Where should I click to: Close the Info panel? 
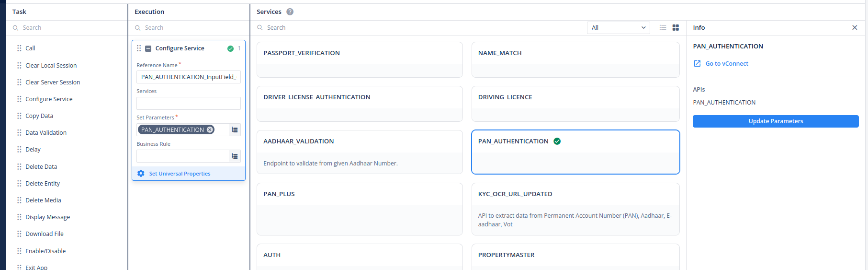point(855,28)
